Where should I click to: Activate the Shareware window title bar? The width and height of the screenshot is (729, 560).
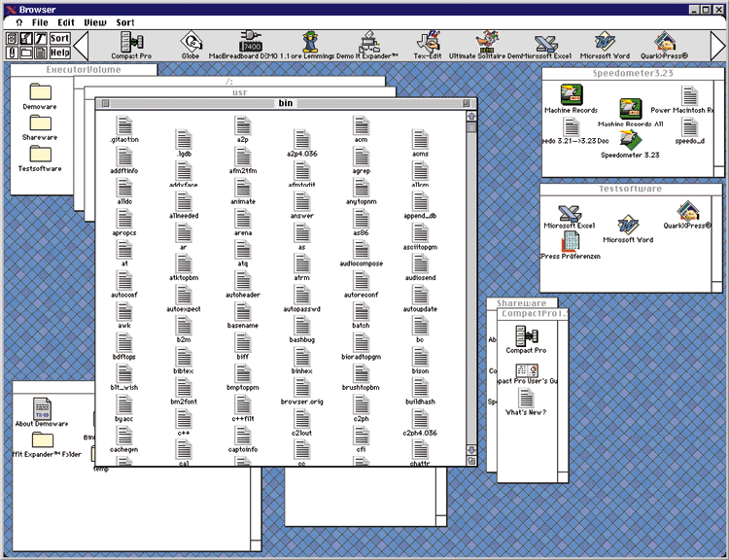[522, 303]
